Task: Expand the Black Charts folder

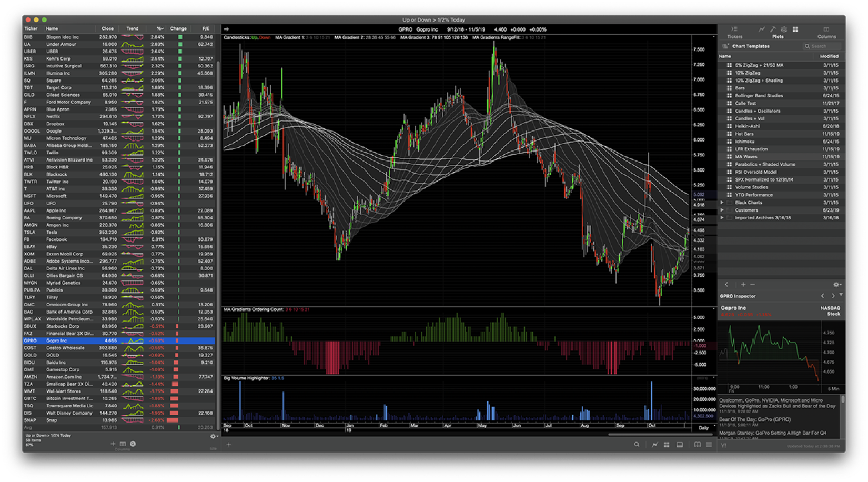Action: [722, 202]
